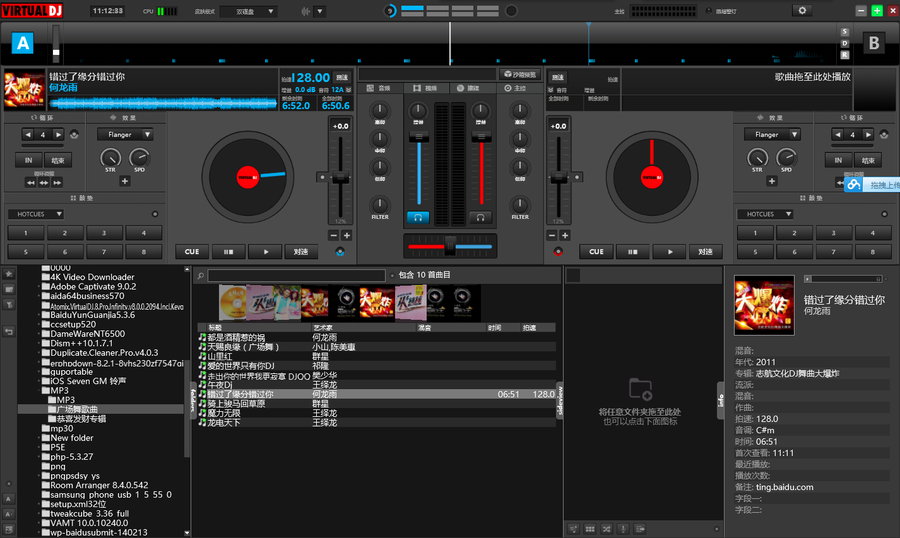Increase loop length on deck A

pos(58,134)
